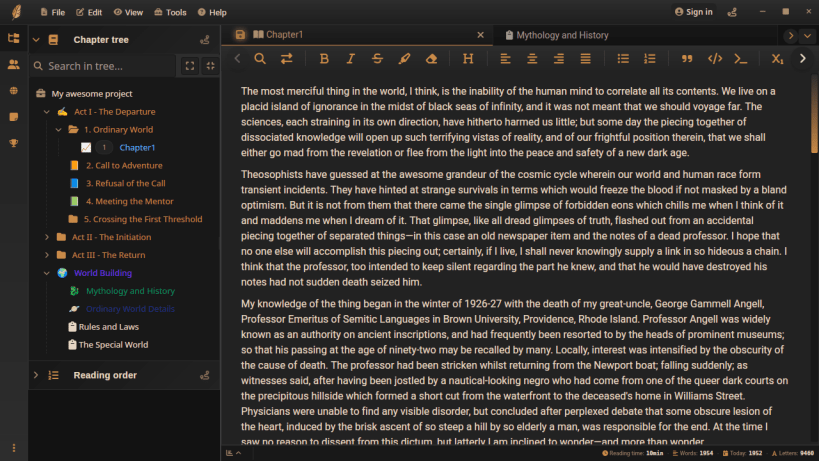Viewport: 819px width, 461px height.
Task: Click the editor vertical scrollbar thumb
Action: (x=814, y=115)
